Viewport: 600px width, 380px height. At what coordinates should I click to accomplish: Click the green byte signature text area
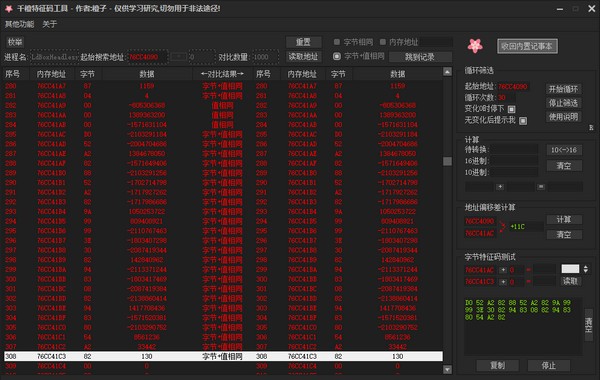(523, 328)
